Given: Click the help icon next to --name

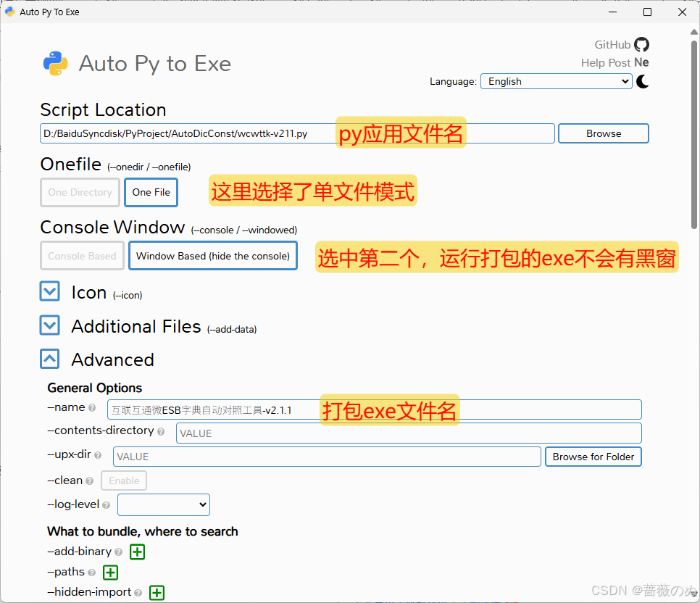Looking at the screenshot, I should [93, 408].
